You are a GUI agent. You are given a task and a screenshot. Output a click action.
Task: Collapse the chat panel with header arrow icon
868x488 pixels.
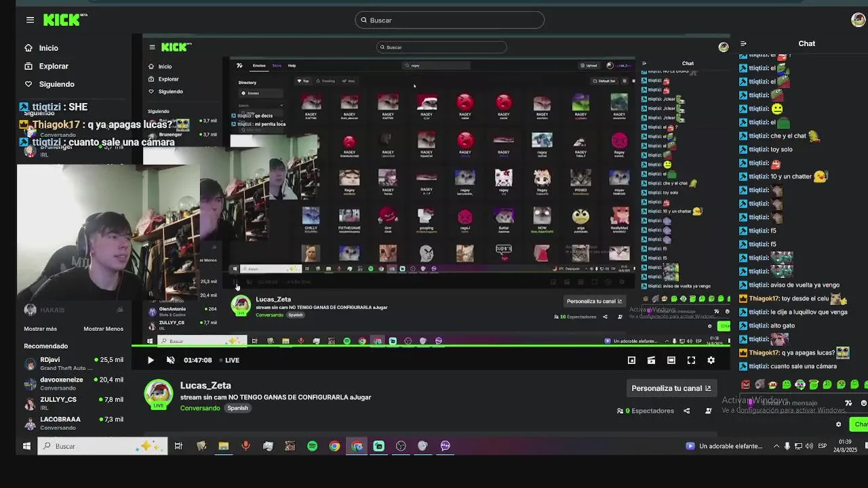(x=743, y=43)
